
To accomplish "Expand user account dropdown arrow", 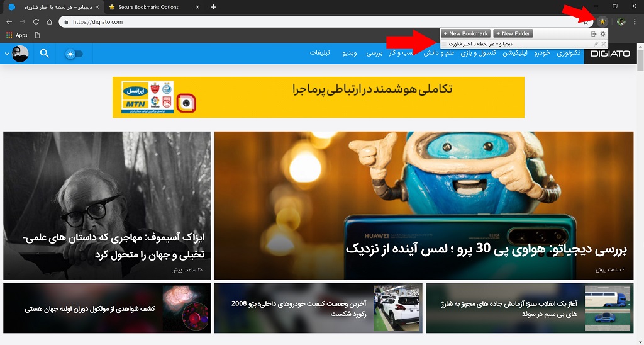I will tap(7, 54).
